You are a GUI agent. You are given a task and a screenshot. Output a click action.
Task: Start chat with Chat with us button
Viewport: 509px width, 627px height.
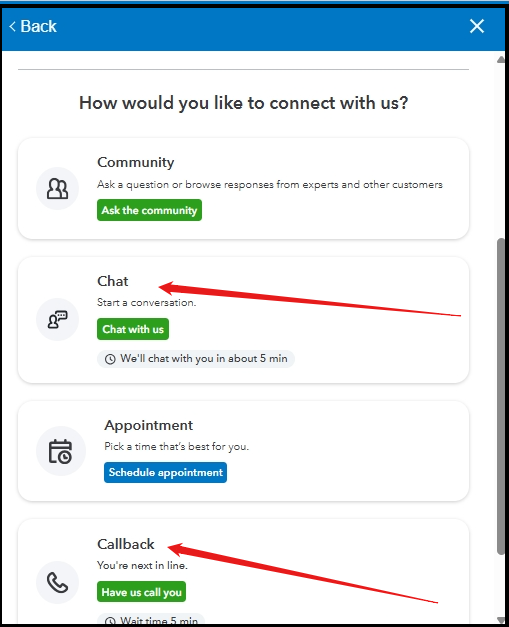click(x=133, y=329)
